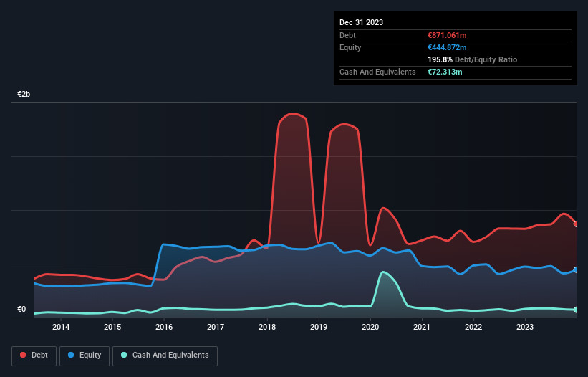Click the Debt row label in tooltip
The height and width of the screenshot is (377, 588).
[347, 35]
